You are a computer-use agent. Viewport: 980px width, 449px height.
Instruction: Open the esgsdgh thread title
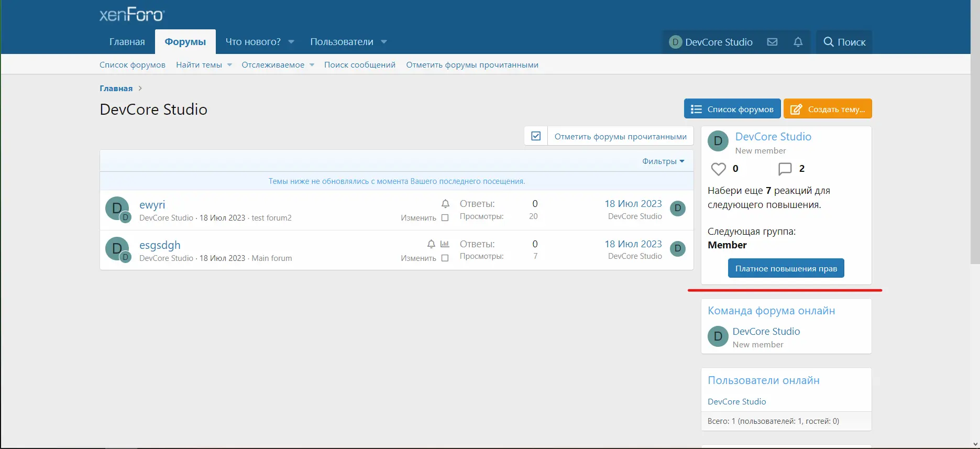[x=160, y=245]
